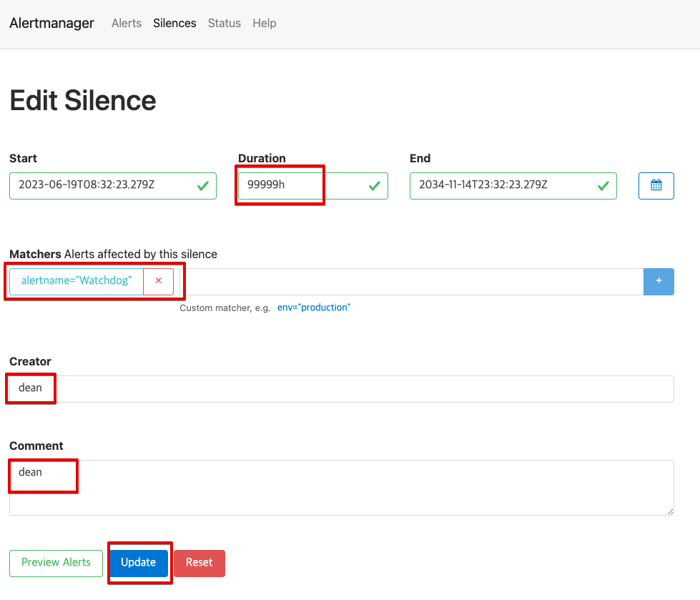Focus the End time field

click(x=513, y=186)
